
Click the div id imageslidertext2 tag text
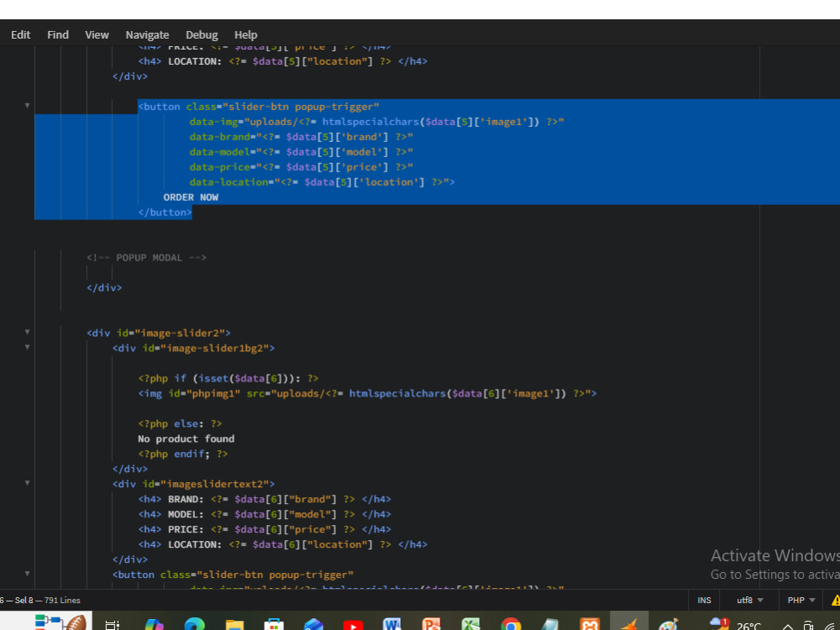(x=193, y=484)
